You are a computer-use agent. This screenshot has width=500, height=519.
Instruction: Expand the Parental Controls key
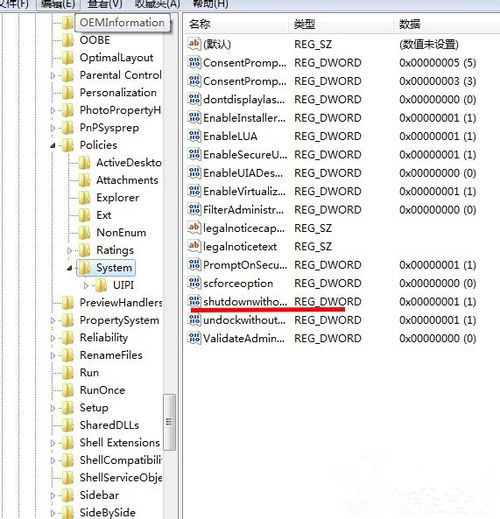click(x=53, y=76)
